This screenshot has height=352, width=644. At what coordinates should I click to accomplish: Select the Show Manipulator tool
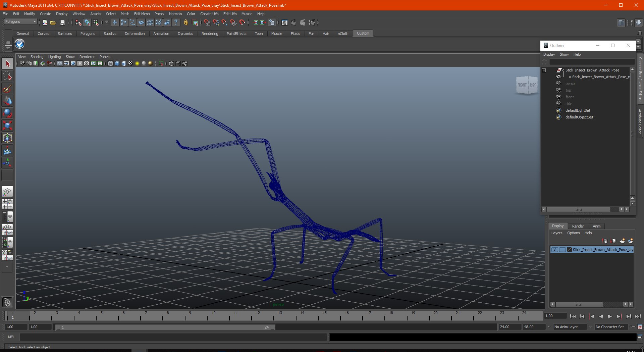point(7,163)
